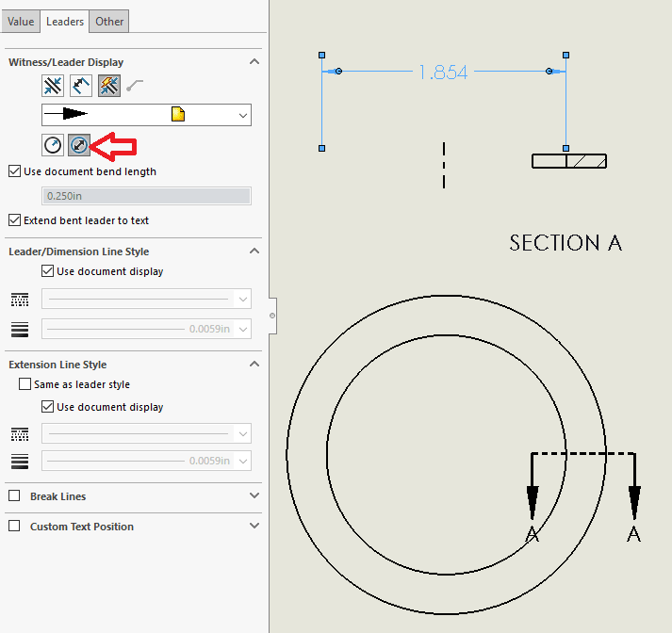Image resolution: width=672 pixels, height=633 pixels.
Task: Toggle Extend bent leader to text checkbox
Action: (14, 220)
